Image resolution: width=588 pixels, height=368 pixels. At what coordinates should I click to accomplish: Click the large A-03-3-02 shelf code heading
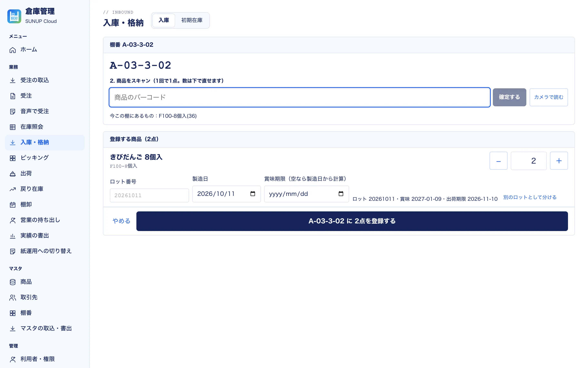click(140, 65)
